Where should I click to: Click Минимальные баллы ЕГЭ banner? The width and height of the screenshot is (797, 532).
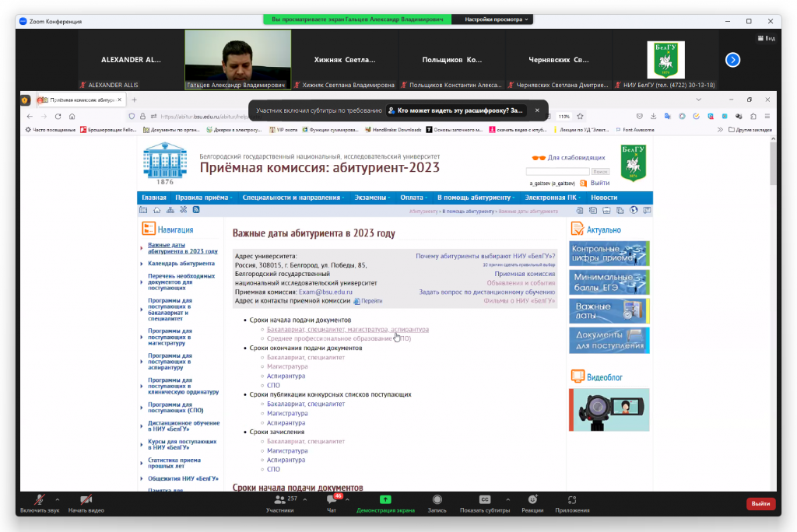coord(609,282)
